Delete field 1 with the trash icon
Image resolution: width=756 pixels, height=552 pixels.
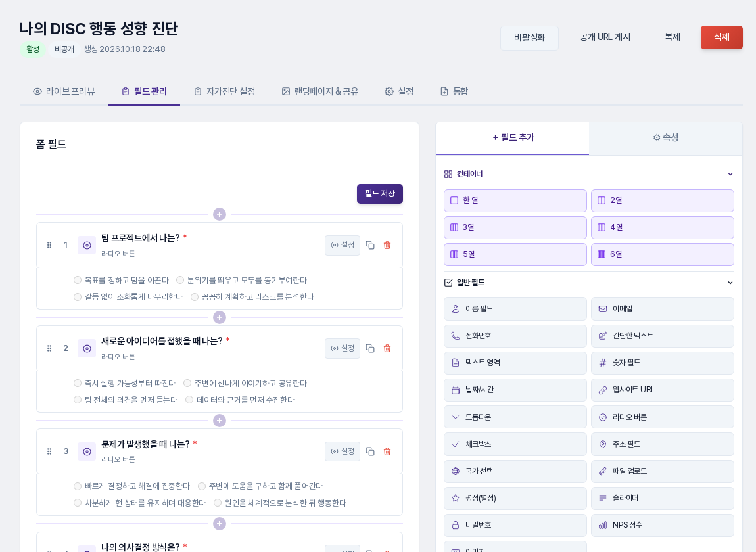click(x=387, y=245)
